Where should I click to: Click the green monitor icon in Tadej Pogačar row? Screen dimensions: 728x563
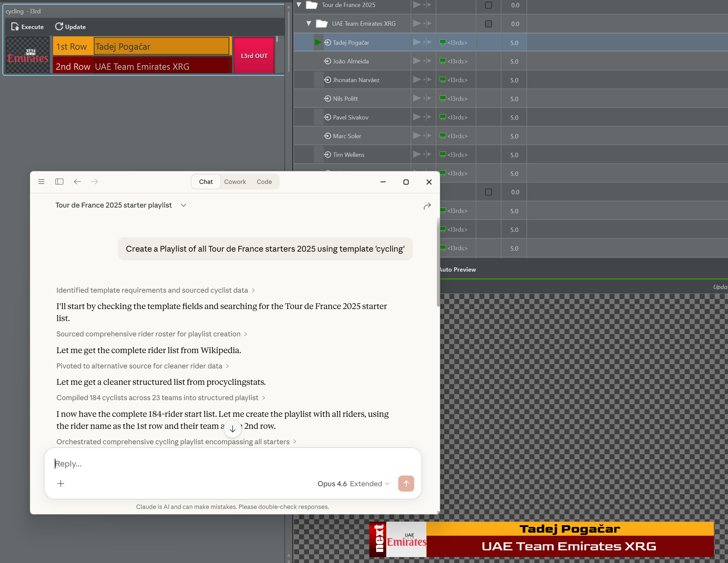click(443, 42)
